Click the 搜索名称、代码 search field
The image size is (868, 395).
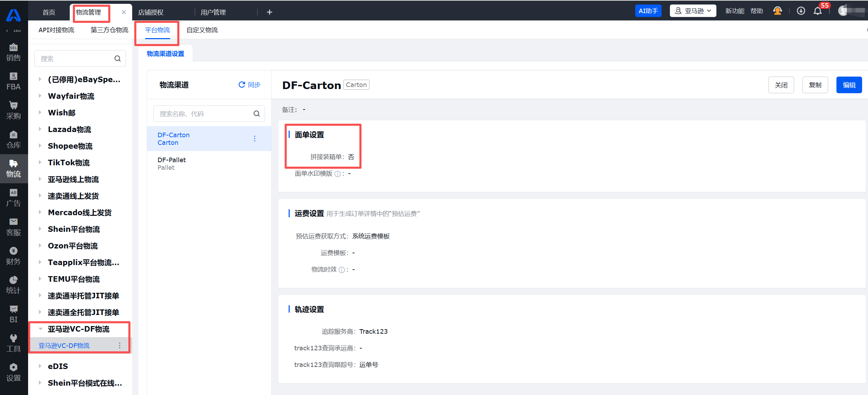(x=205, y=114)
